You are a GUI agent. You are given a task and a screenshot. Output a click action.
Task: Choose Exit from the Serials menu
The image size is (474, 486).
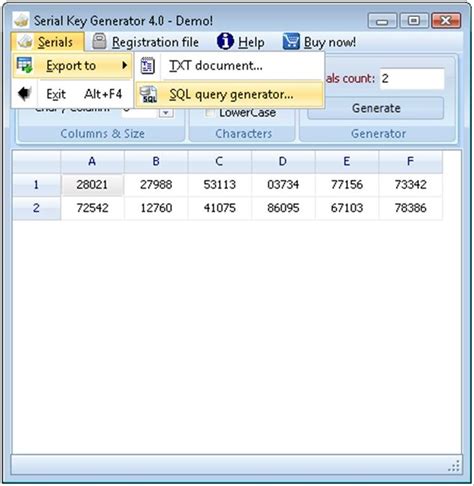72,94
